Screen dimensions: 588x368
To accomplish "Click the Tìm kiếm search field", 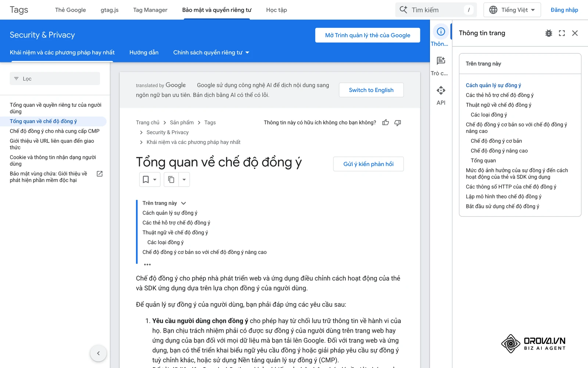I will pyautogui.click(x=436, y=10).
